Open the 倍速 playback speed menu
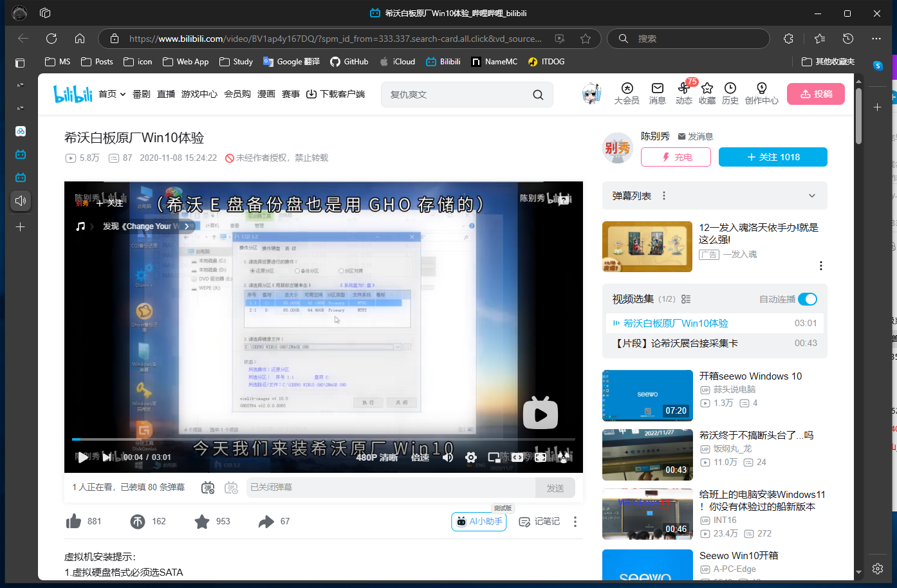This screenshot has width=897, height=588. point(420,457)
